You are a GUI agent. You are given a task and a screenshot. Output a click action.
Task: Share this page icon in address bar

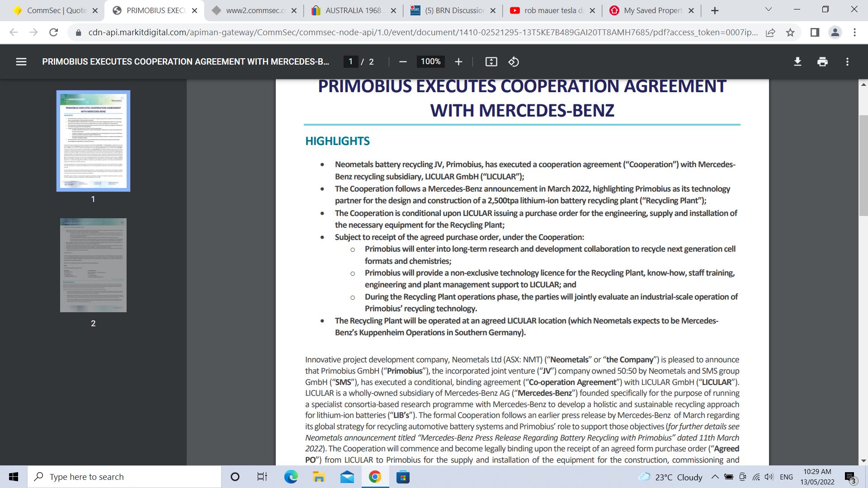770,33
